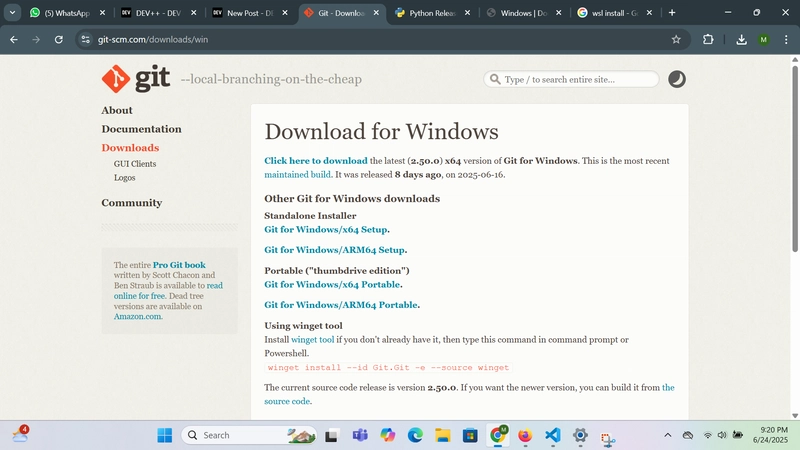
Task: Open the 'winget tool' link
Action: (312, 339)
